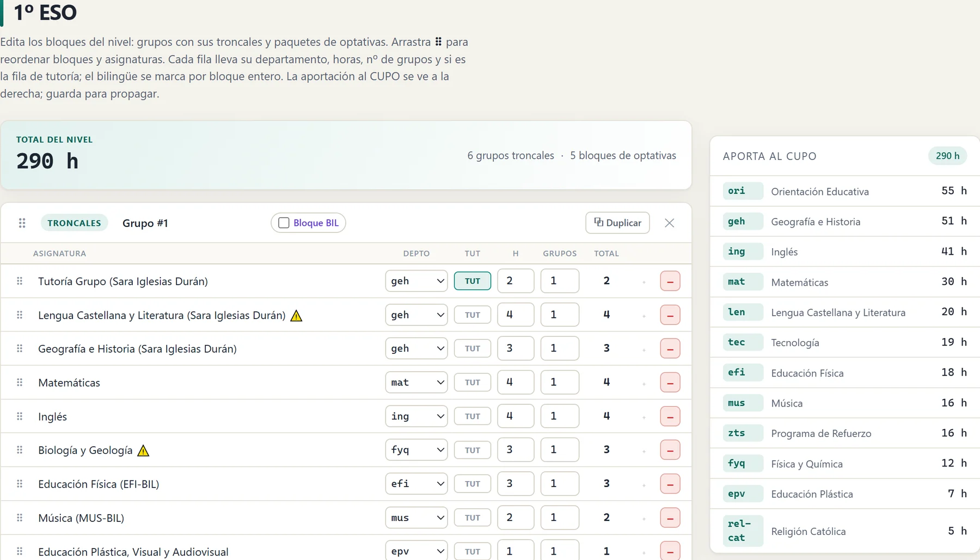
Task: Edit hours field for Tutoría Grupo
Action: click(x=516, y=281)
